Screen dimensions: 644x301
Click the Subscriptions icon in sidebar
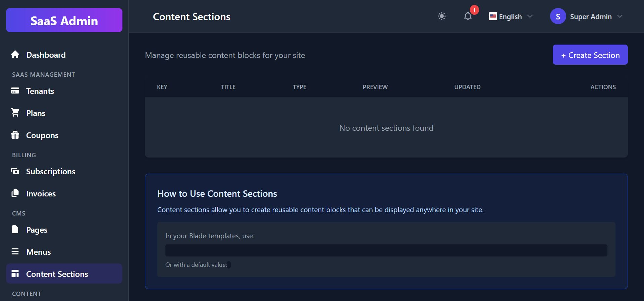click(15, 171)
